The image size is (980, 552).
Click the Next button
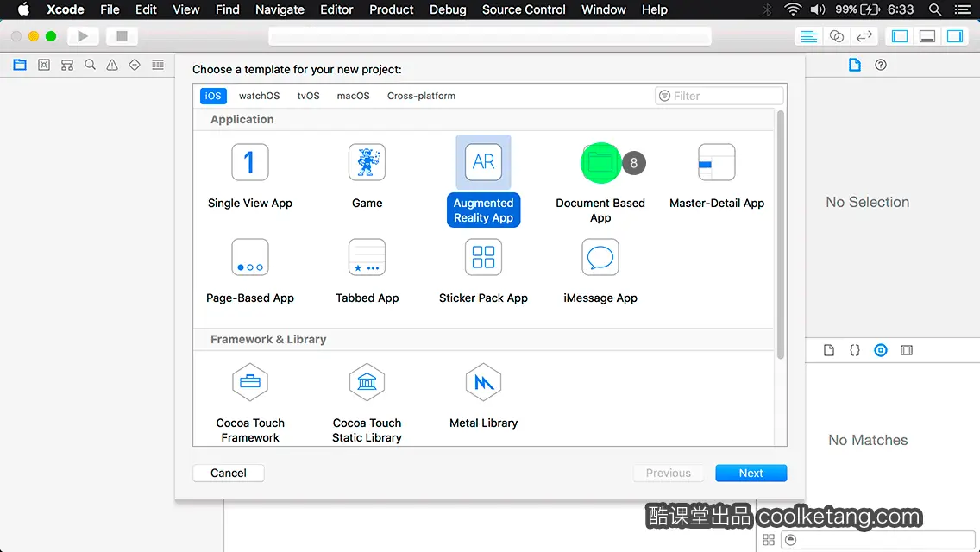[751, 474]
